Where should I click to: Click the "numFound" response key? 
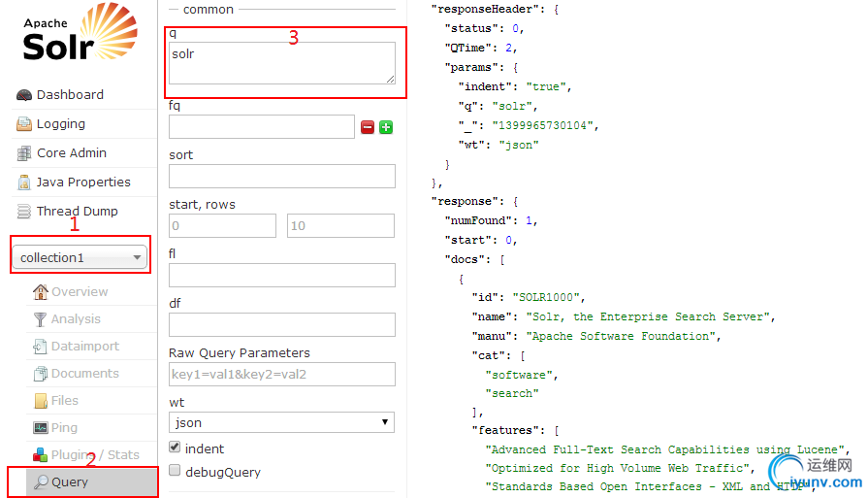pyautogui.click(x=478, y=220)
